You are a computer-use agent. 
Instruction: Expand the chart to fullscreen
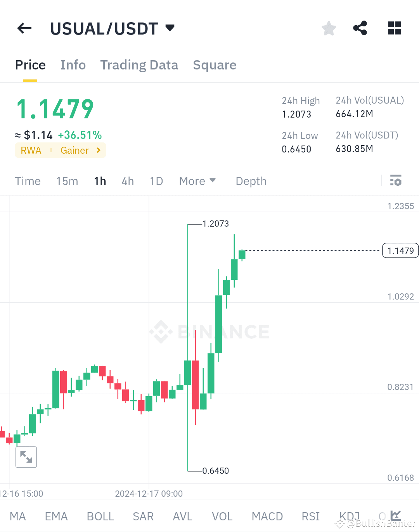point(26,457)
